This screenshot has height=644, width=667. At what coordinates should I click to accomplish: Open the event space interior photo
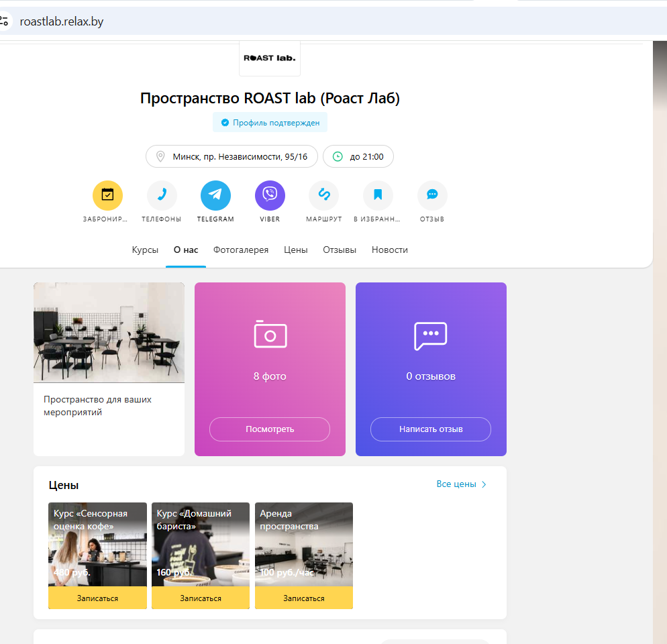click(x=109, y=333)
